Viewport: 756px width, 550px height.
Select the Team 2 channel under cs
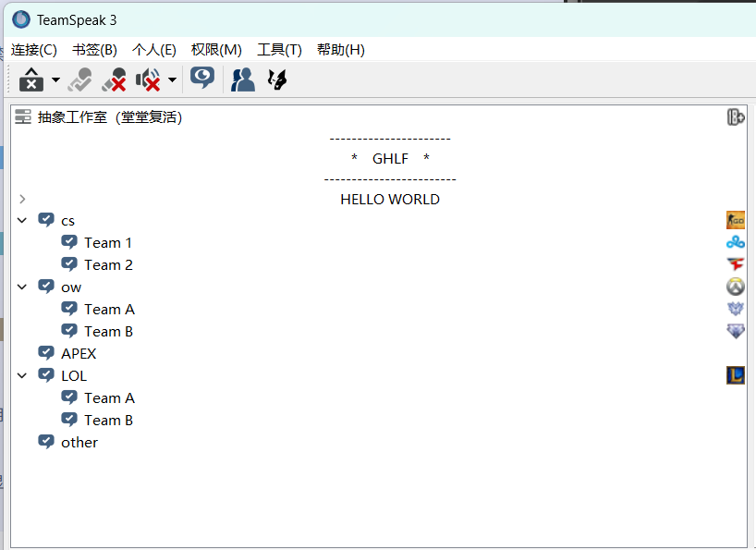click(108, 264)
